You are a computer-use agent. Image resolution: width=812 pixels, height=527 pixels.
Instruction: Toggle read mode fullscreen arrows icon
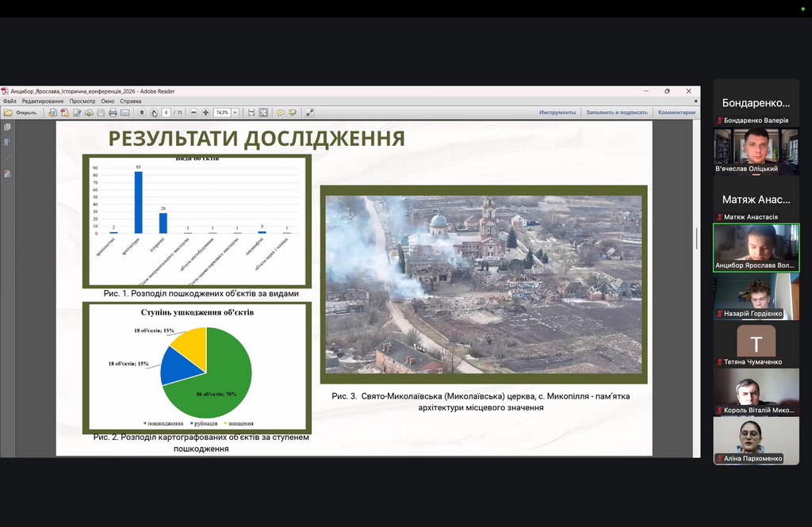click(x=310, y=113)
